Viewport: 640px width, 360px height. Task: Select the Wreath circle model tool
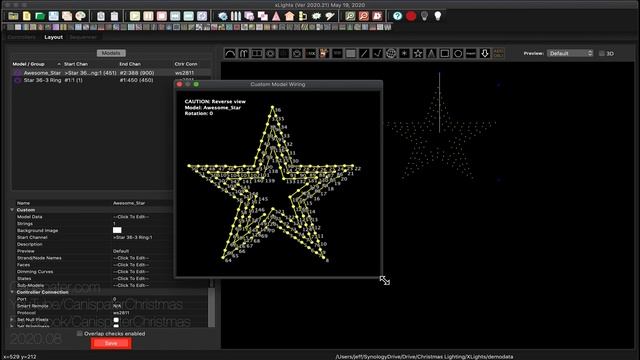pos(458,53)
